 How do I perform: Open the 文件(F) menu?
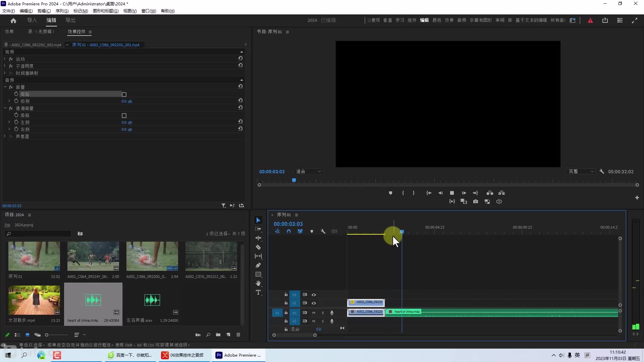point(8,11)
